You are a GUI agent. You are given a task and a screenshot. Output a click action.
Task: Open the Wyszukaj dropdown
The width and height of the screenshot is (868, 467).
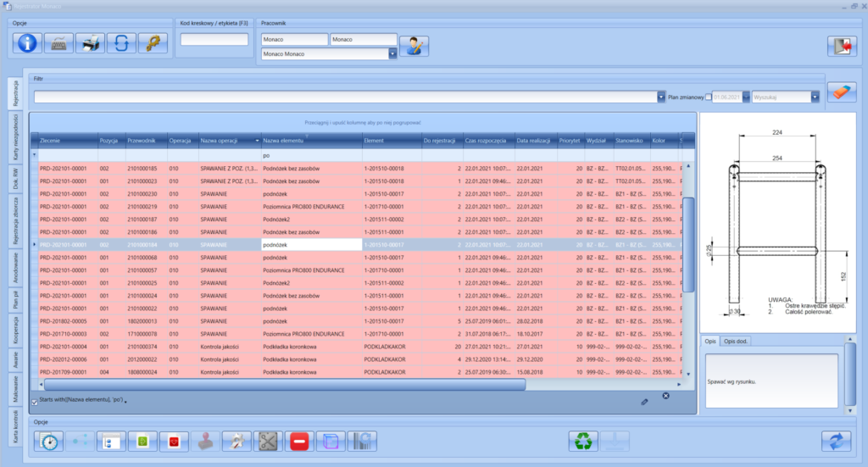point(815,97)
